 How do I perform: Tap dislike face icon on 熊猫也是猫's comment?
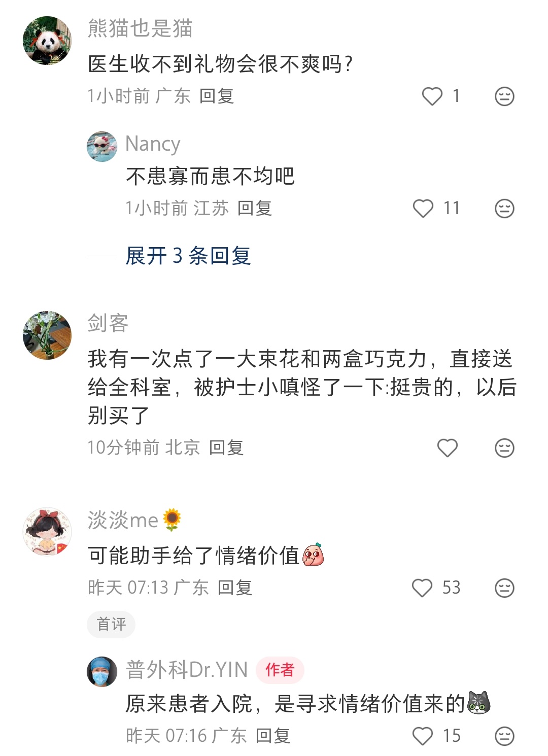tap(504, 96)
